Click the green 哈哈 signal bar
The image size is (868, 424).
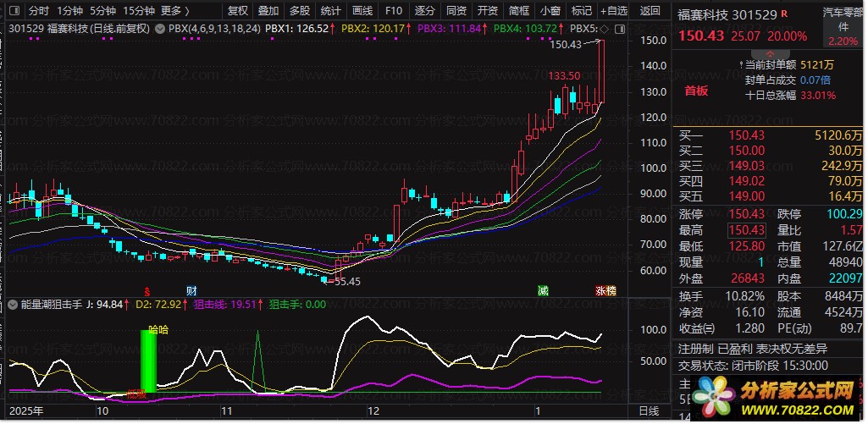(x=149, y=361)
